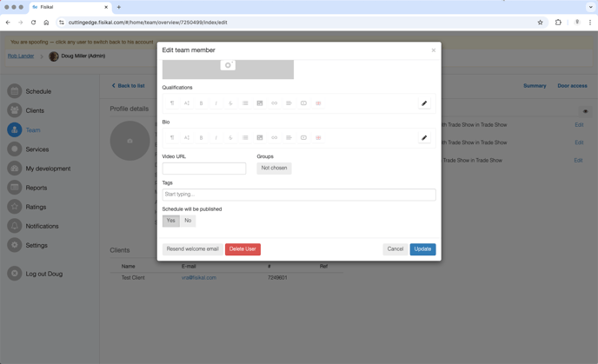Open the Bio font size icon

[187, 137]
